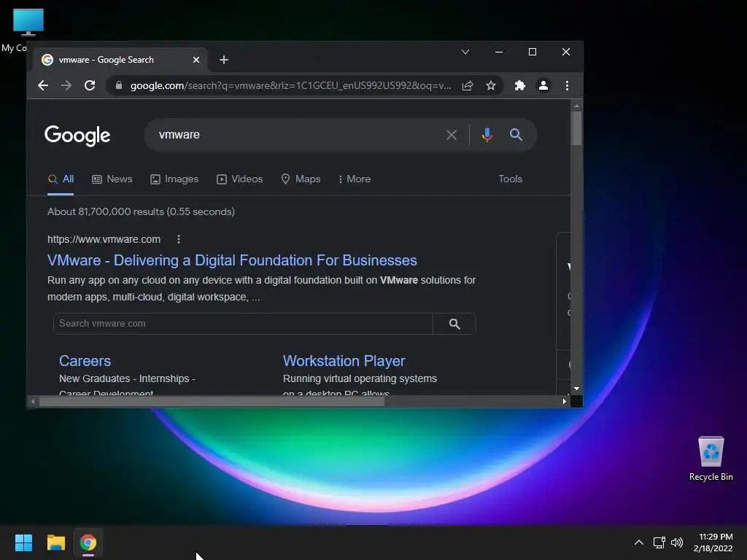Go back with the browser back arrow
The width and height of the screenshot is (747, 560).
point(43,86)
